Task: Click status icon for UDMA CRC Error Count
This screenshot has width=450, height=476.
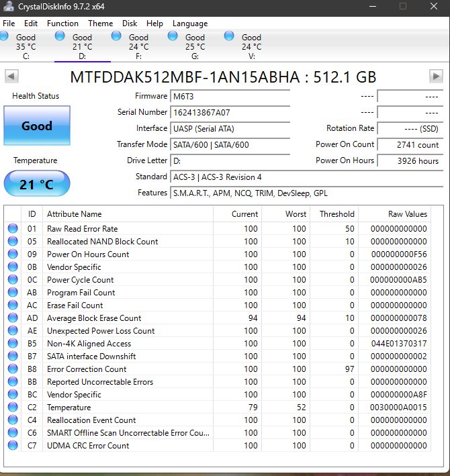Action: pos(13,445)
